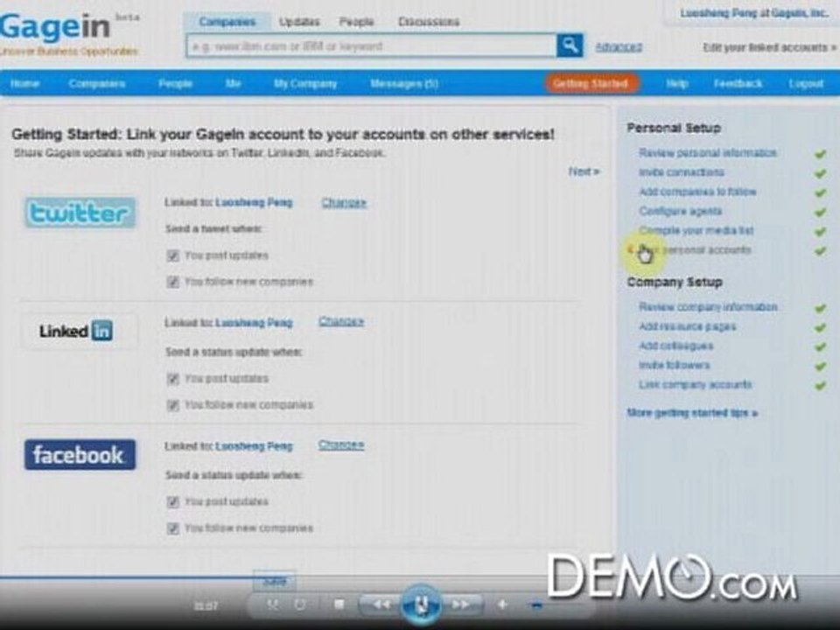Open 'Configure agents' setup step
Image resolution: width=840 pixels, height=630 pixels.
click(681, 211)
